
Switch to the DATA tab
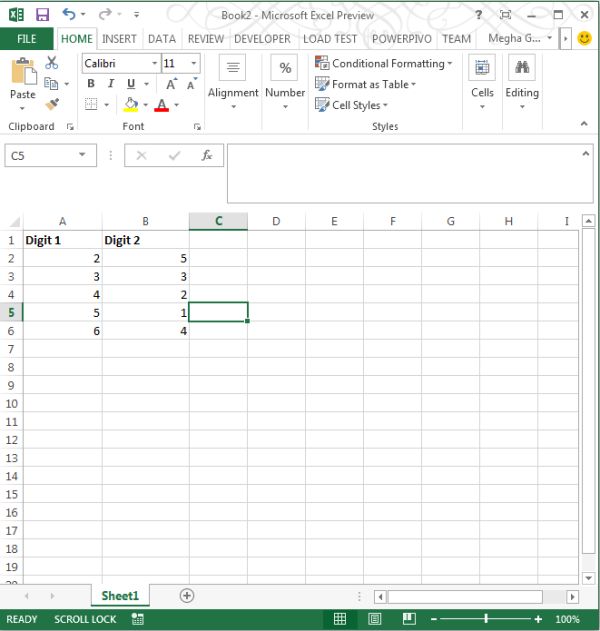coord(162,39)
